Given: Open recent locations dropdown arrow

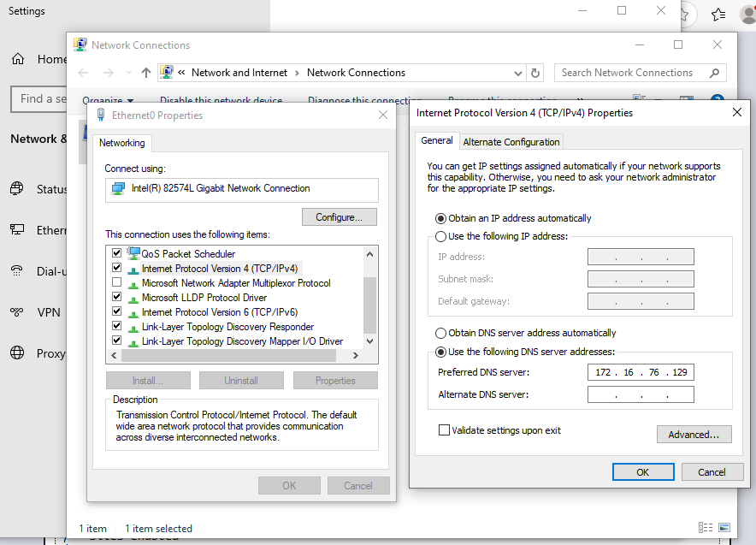Looking at the screenshot, I should click(128, 73).
